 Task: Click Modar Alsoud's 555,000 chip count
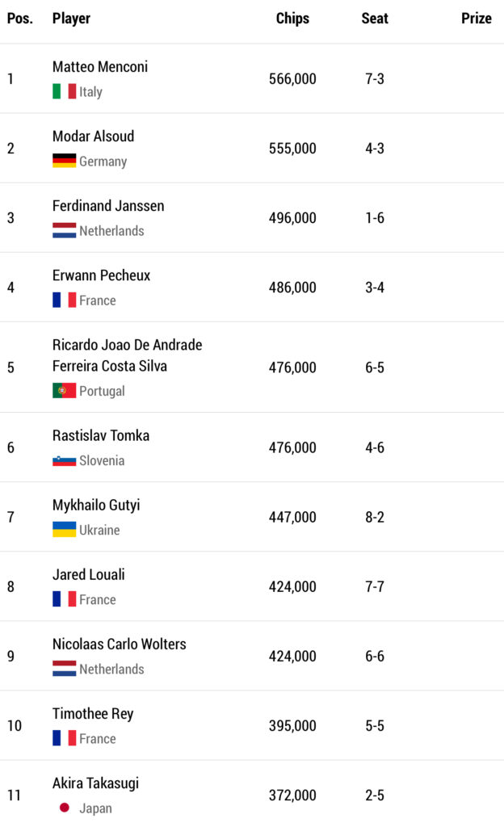(x=292, y=149)
